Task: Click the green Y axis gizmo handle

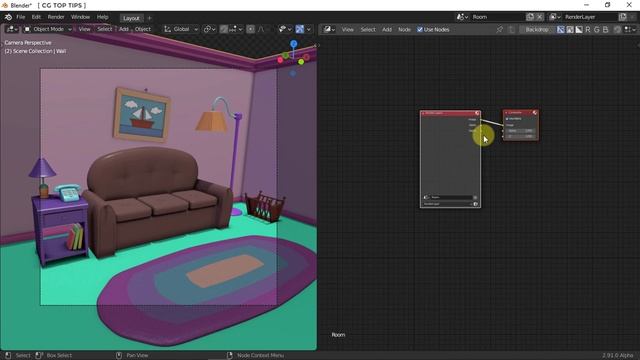Action: pos(301,62)
